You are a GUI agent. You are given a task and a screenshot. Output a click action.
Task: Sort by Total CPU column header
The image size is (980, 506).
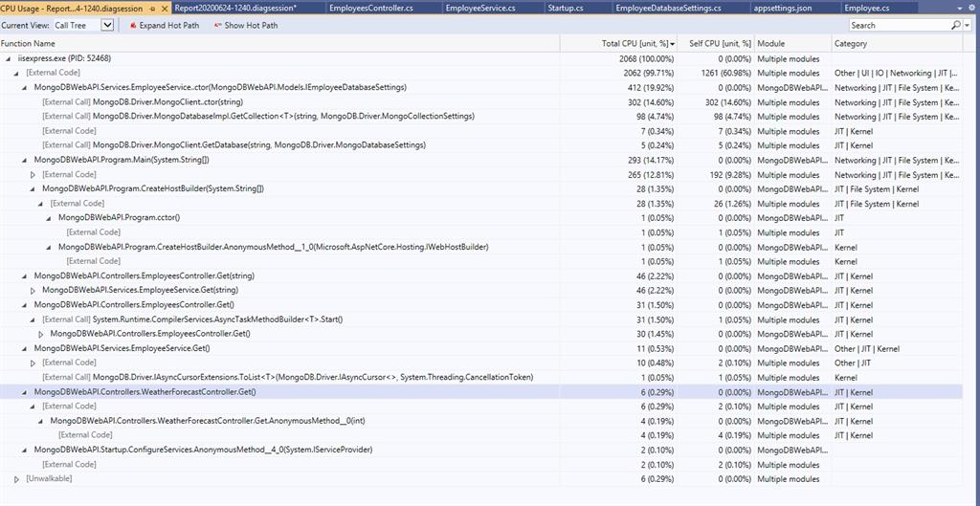tap(619, 44)
